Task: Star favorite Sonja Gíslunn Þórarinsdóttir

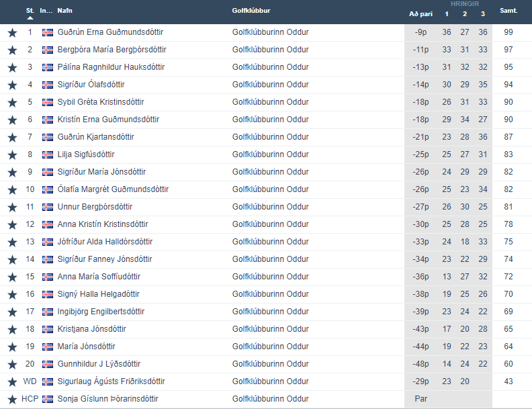Action: click(x=13, y=400)
